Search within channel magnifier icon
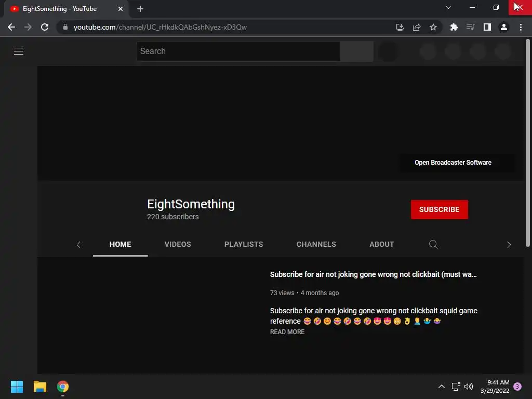 click(x=434, y=245)
